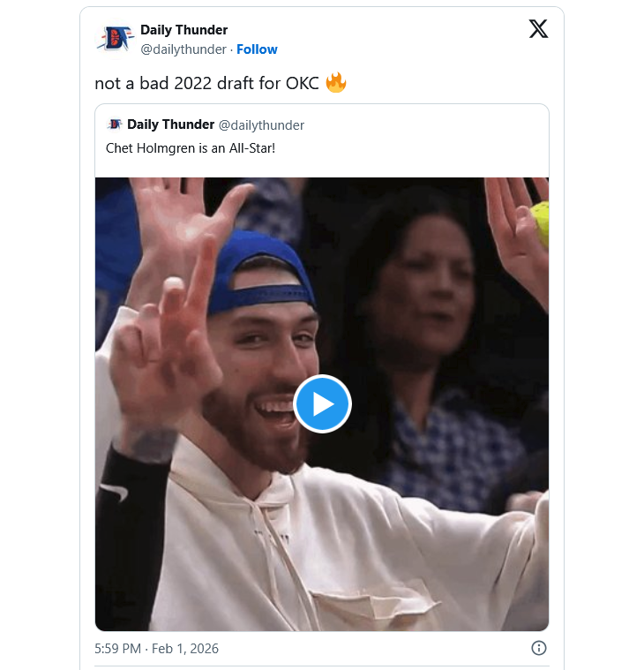Click the yellow ball in the video corner

tap(540, 222)
